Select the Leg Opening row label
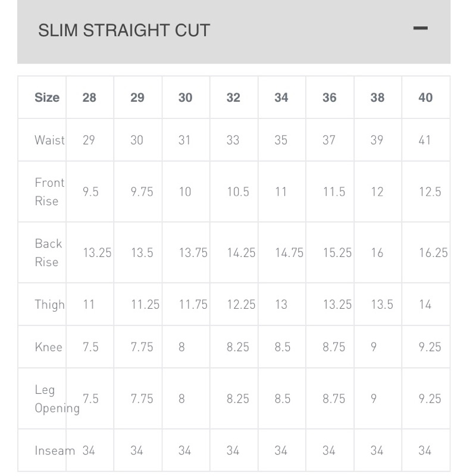The image size is (476, 476). click(x=57, y=399)
